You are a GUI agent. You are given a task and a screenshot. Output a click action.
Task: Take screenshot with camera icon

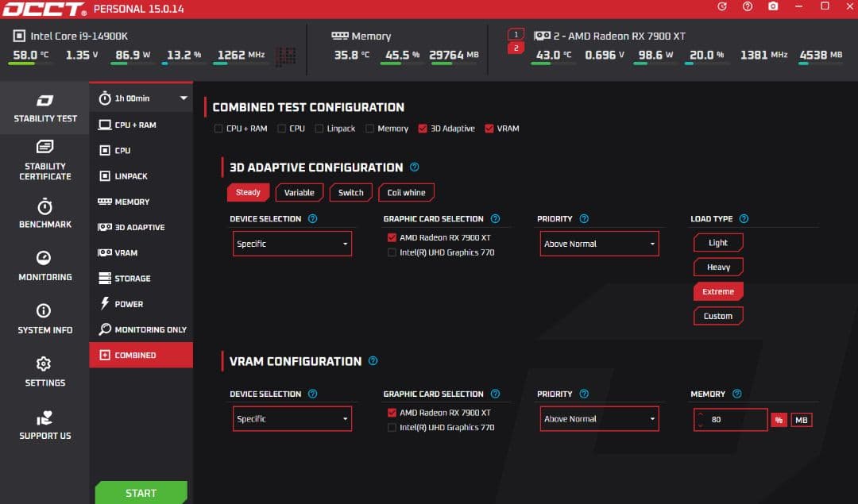773,6
